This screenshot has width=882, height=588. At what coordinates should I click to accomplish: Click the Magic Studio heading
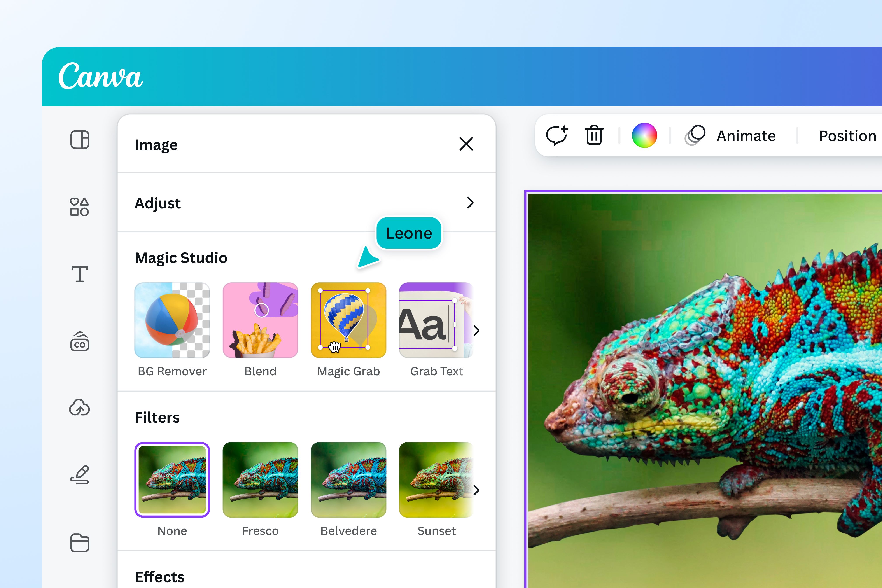tap(181, 258)
